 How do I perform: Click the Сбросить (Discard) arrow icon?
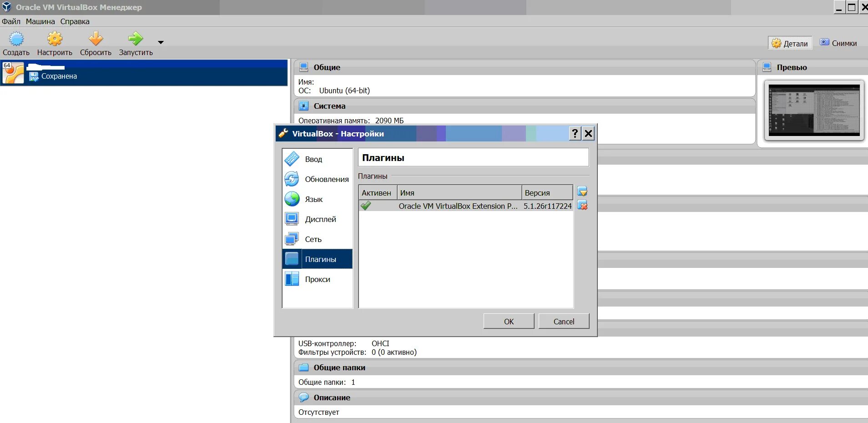pos(96,39)
